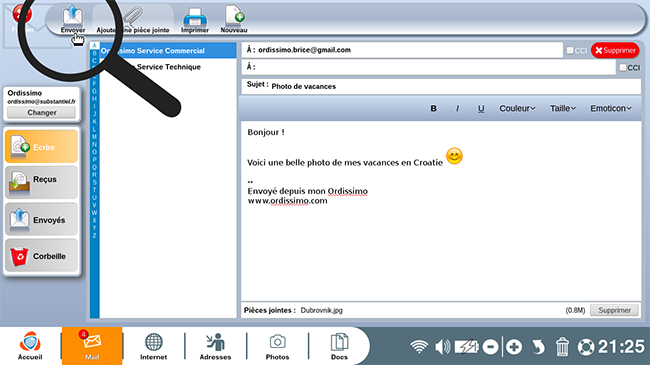The width and height of the screenshot is (650, 365).
Task: Click the Sujet field
Action: click(x=441, y=86)
